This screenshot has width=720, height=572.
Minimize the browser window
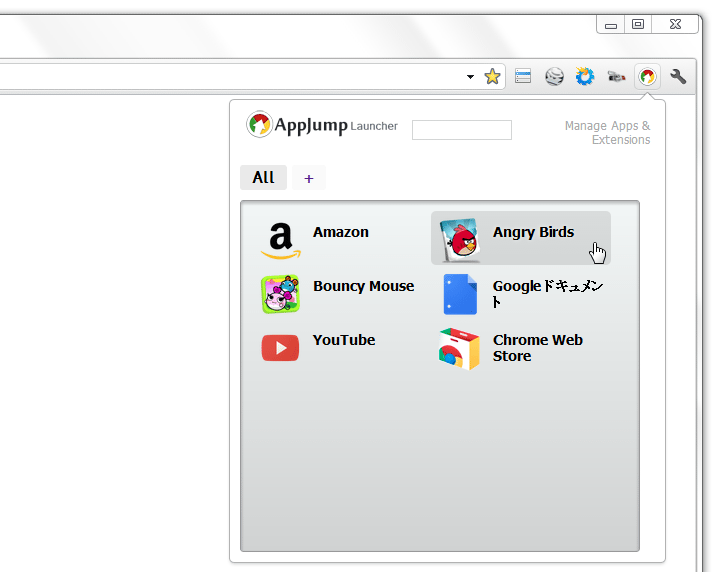coord(611,25)
